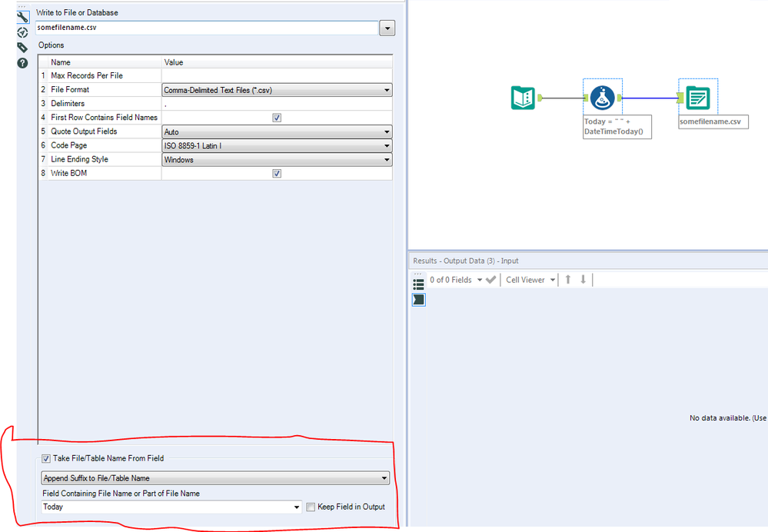Select the Formula flask tool on canvas

[x=603, y=98]
